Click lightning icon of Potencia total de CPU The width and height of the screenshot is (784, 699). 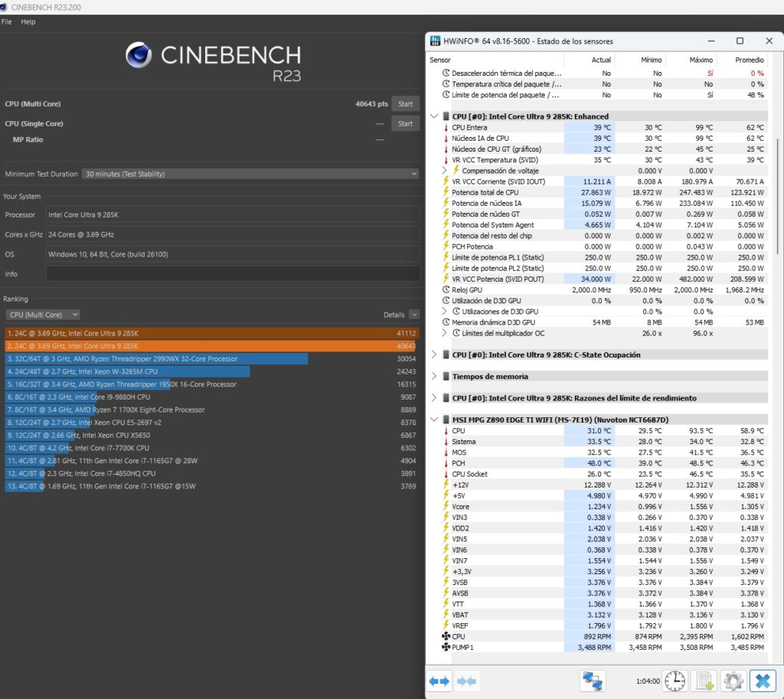point(446,192)
